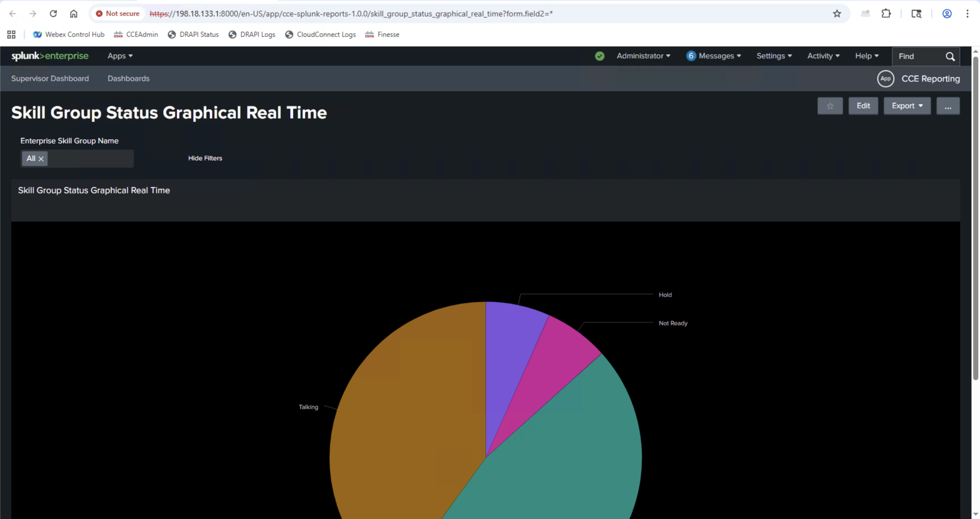
Task: Click the page vertical scrollbar thumb
Action: pos(975,218)
